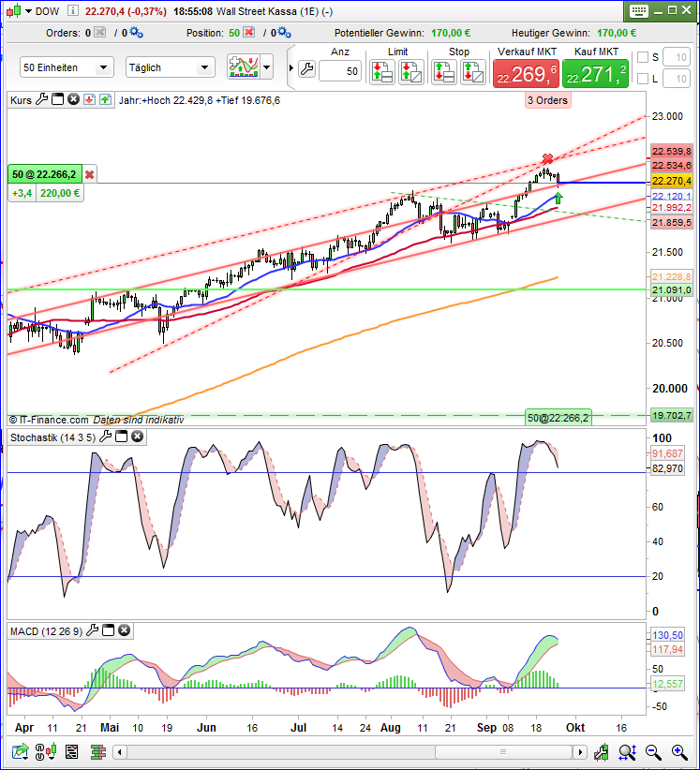700x770 pixels.
Task: Close position using red X beside Position 50
Action: (x=249, y=33)
